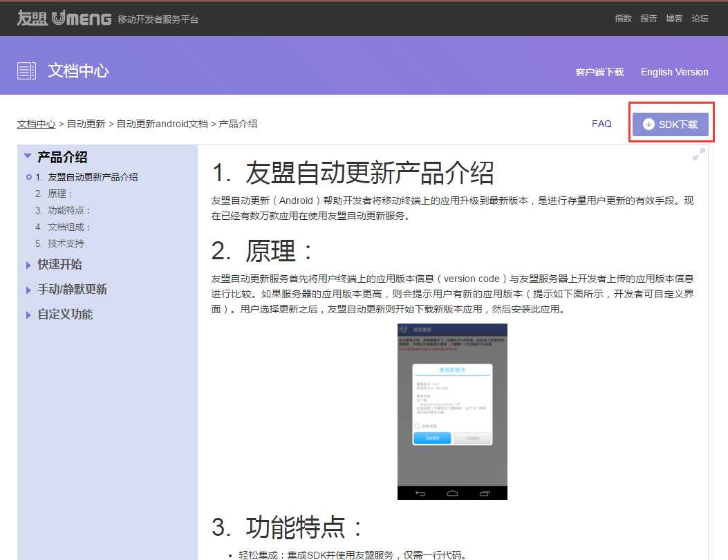
Task: Click heading 1. 友盟自动更新产品介绍
Action: pos(353,173)
